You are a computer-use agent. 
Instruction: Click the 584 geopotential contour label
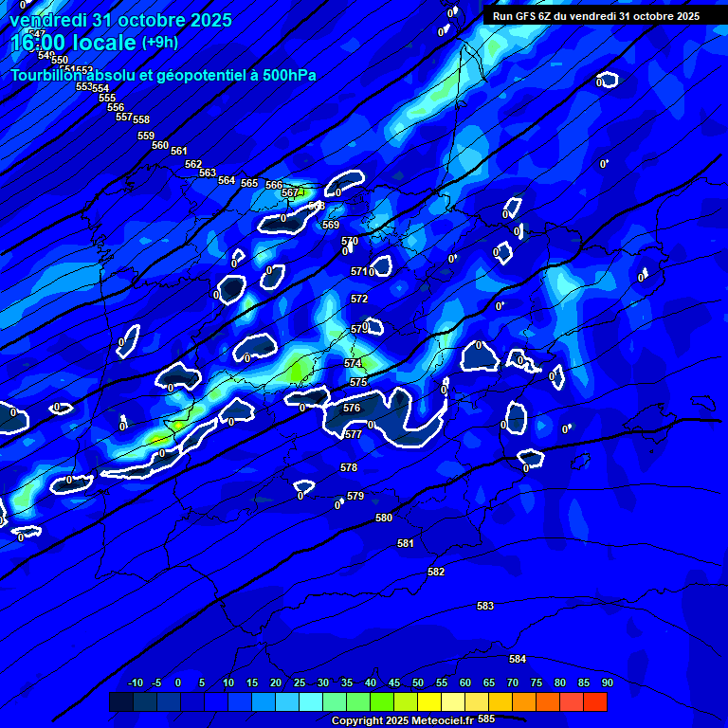(518, 659)
